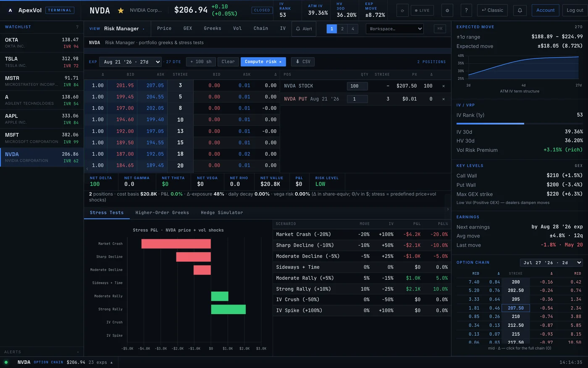
Task: Click the Alert button
Action: click(x=304, y=29)
